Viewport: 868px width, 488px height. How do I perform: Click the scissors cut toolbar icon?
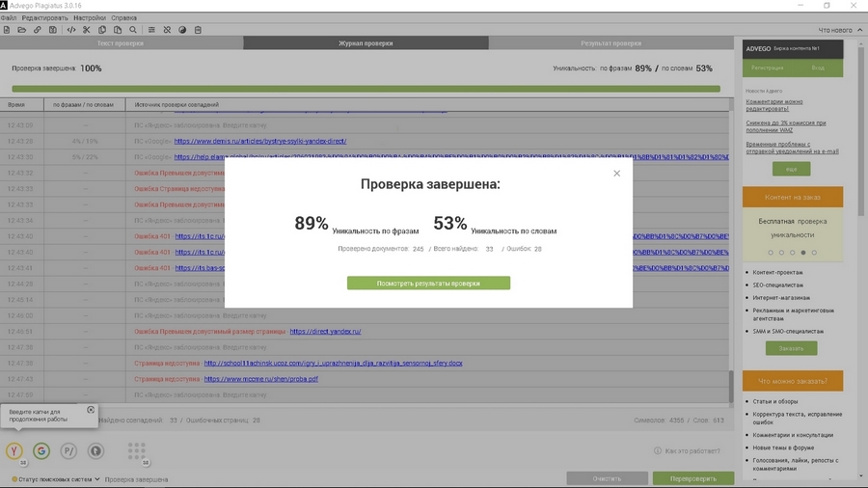[87, 30]
